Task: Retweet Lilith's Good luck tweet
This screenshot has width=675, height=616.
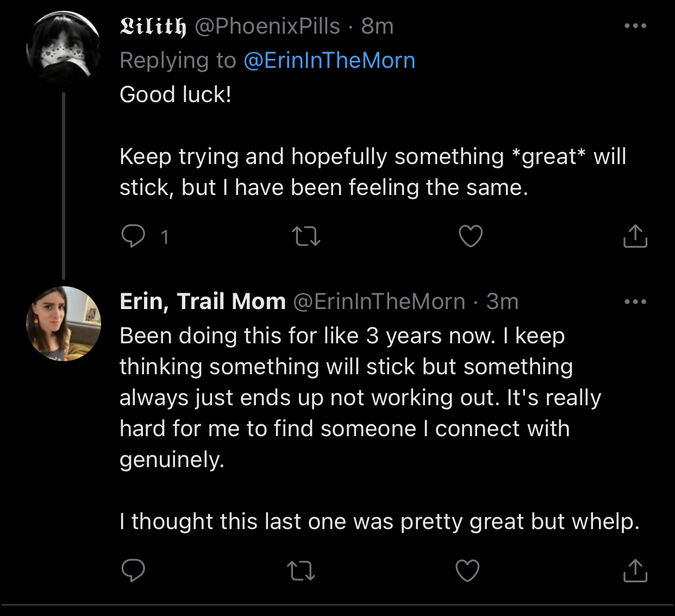Action: 306,236
